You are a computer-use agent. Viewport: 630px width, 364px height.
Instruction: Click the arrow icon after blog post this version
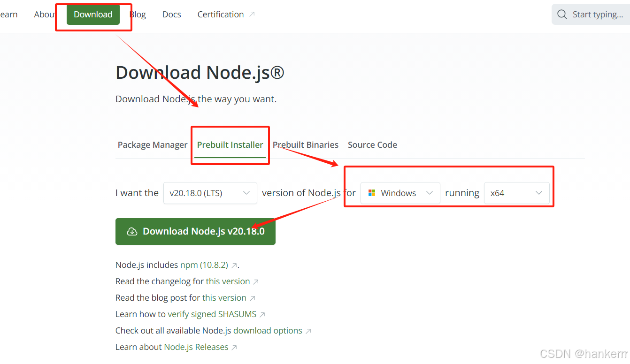pyautogui.click(x=253, y=298)
